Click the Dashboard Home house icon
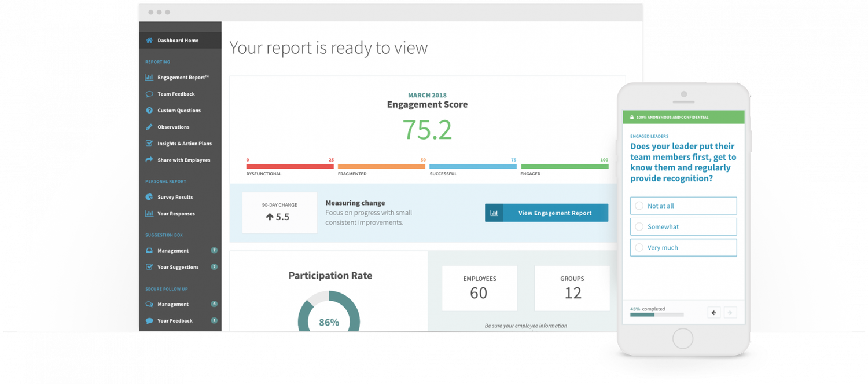 coord(149,41)
